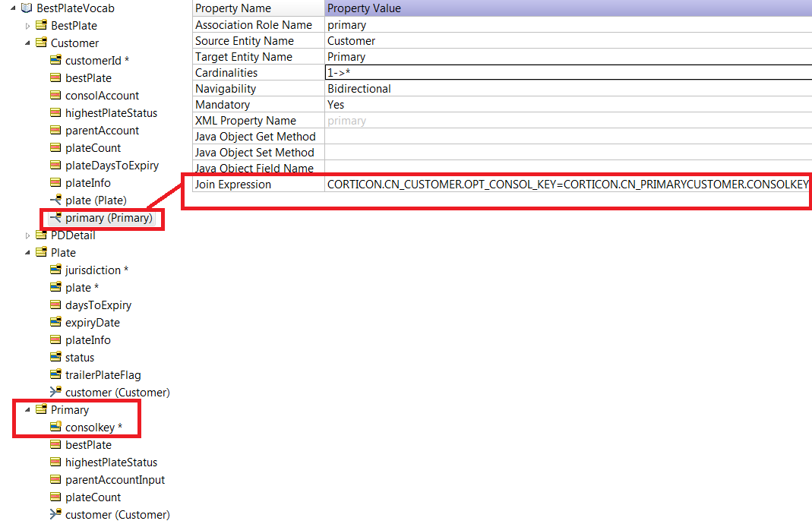Click the Property Name column header

coord(258,8)
